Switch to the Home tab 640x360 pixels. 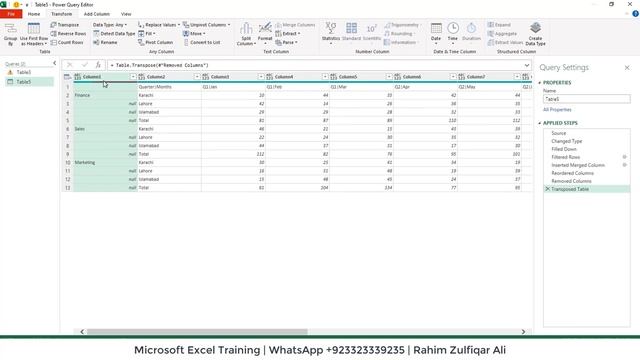34,14
